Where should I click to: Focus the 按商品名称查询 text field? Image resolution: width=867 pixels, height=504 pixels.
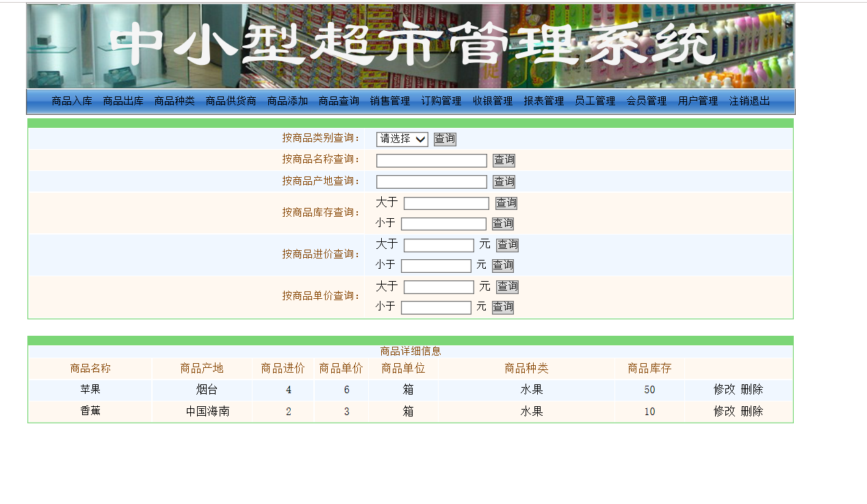[x=431, y=161]
